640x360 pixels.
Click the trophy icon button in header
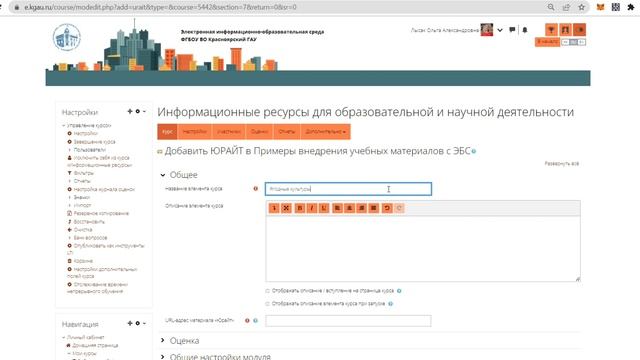pyautogui.click(x=551, y=30)
